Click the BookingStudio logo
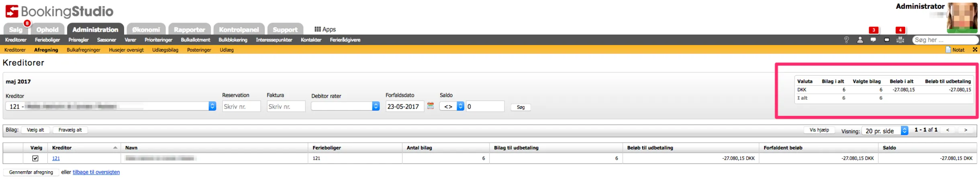This screenshot has width=980, height=185. (59, 11)
